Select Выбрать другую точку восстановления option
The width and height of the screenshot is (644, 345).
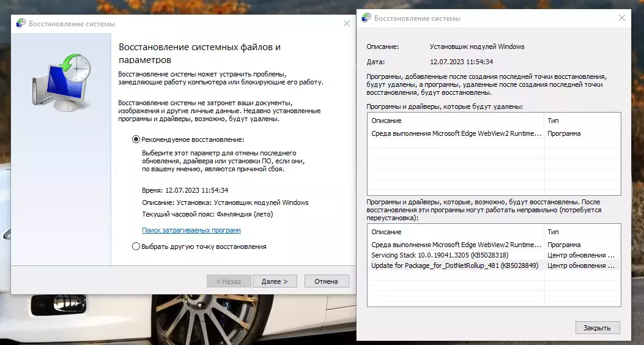tap(136, 247)
